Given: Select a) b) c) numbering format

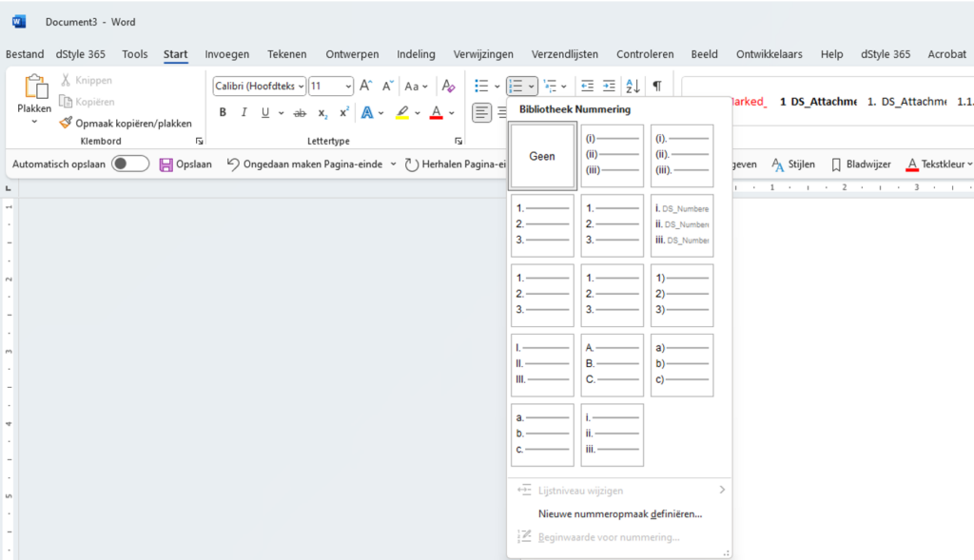Looking at the screenshot, I should 682,365.
